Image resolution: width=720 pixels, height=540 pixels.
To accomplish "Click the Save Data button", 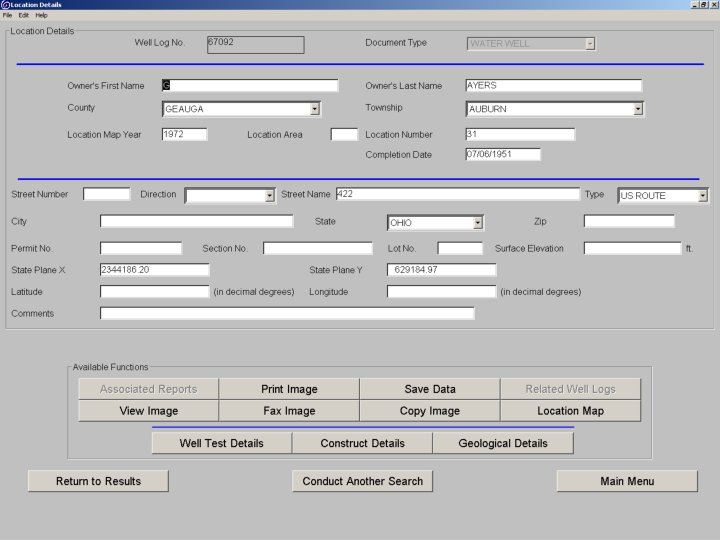I will tap(430, 389).
